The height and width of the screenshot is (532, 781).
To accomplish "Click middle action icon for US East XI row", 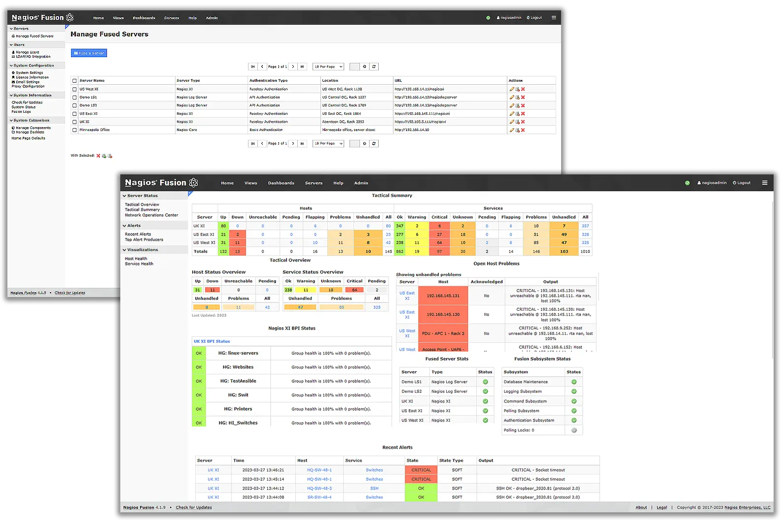I will pos(517,114).
